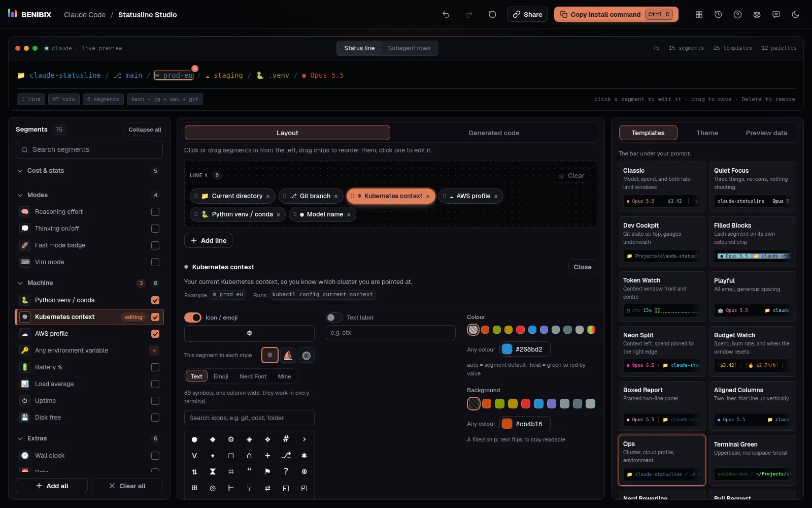Screen dimensions: 812x508
Task: Choose the git-branch symbol in icon grid
Action: [x=286, y=456]
